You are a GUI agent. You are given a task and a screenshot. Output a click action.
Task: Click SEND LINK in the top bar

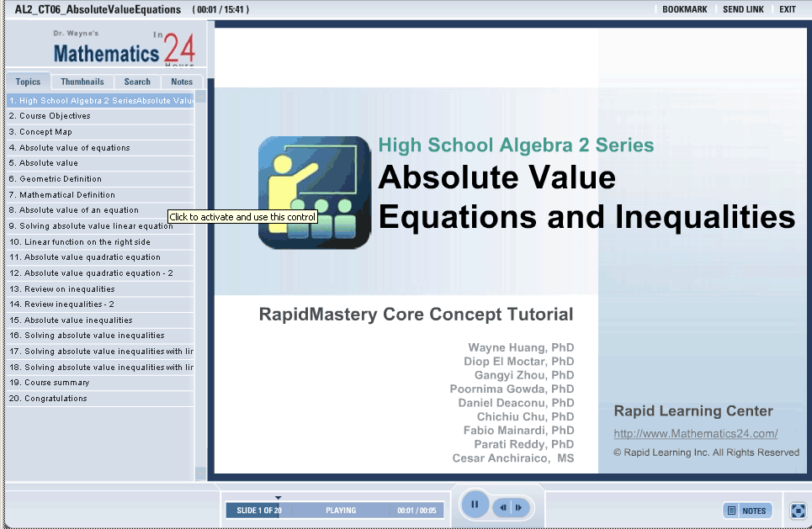tap(743, 9)
